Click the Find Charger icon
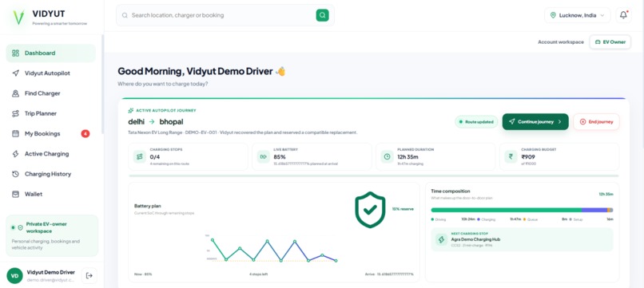Image resolution: width=644 pixels, height=288 pixels. pos(16,93)
